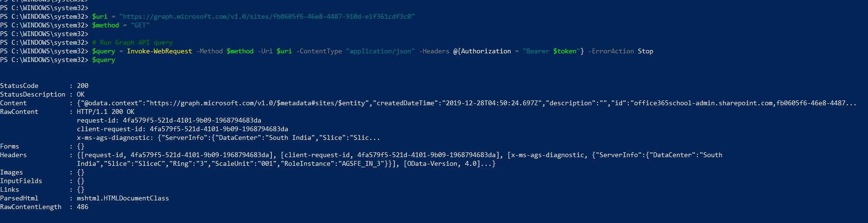
Task: Click the x-ms-ags-diagnostic line
Action: point(228,137)
